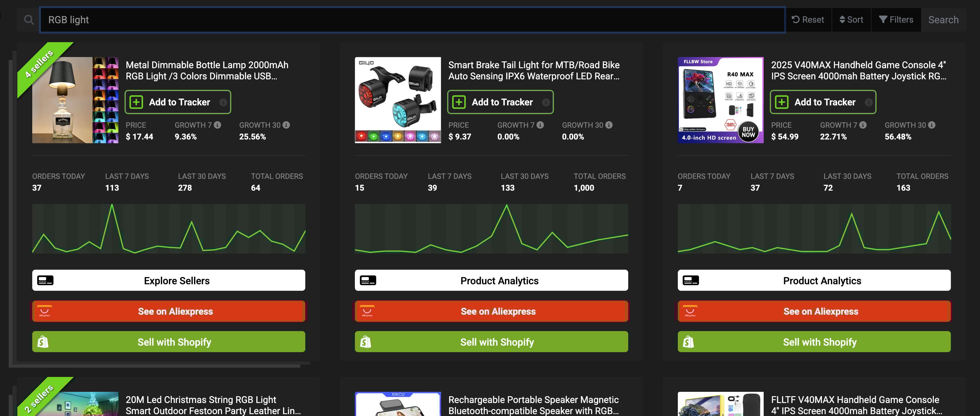Screen dimensions: 980x416
Task: Click Growth 30 info icon for V40MAX console
Action: (931, 125)
